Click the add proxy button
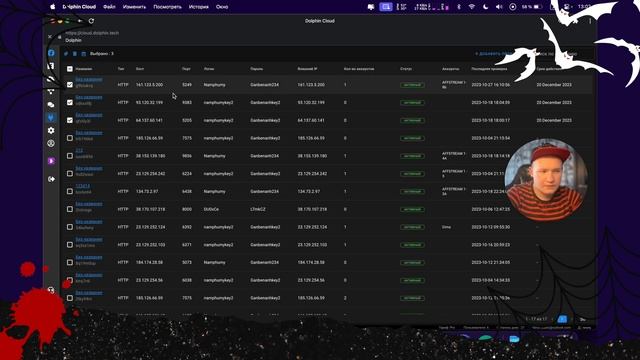This screenshot has height=360, width=640. [x=494, y=54]
